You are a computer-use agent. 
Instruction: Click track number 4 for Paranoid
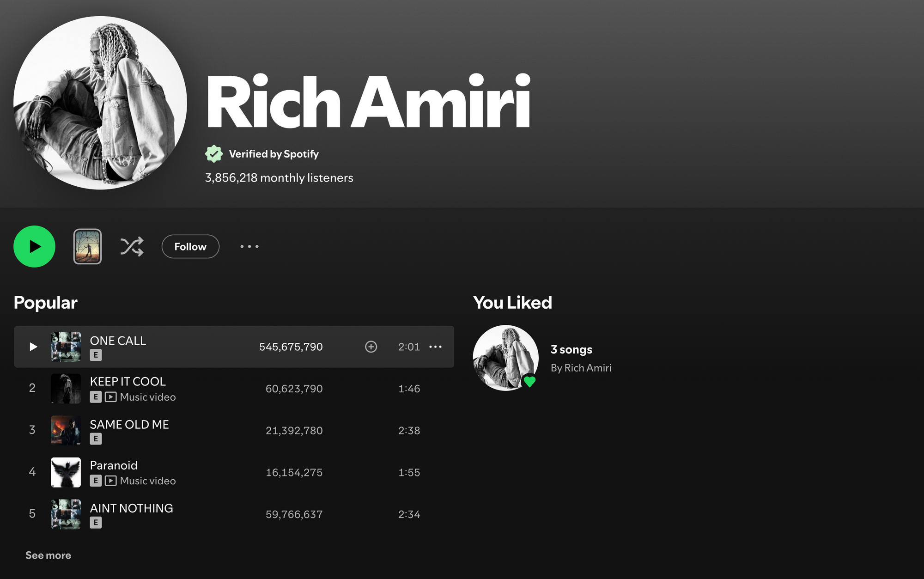pyautogui.click(x=32, y=471)
